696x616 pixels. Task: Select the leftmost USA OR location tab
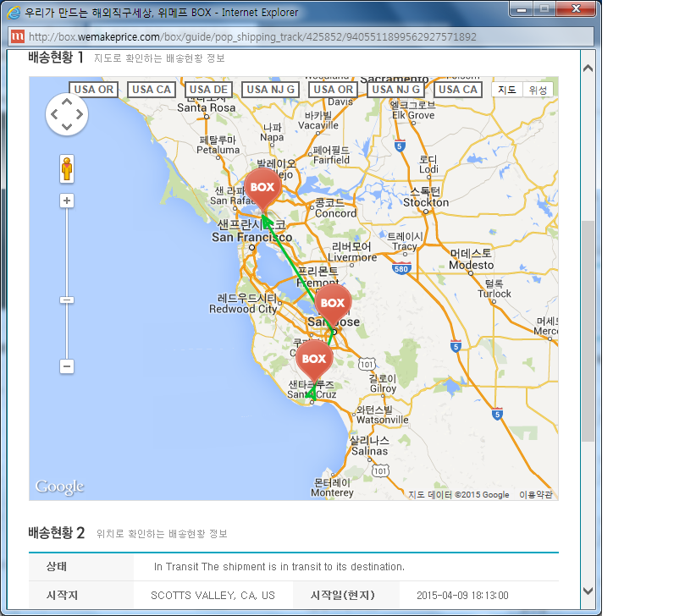(x=93, y=90)
